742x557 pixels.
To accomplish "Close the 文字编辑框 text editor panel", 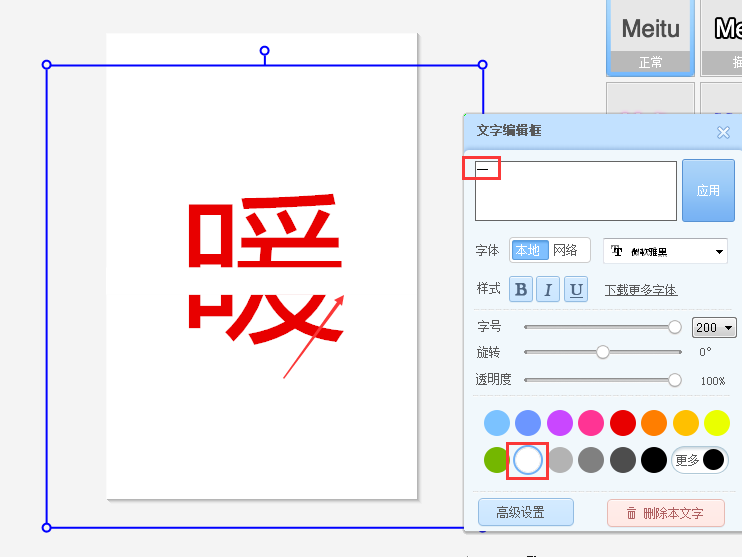I will [x=723, y=132].
